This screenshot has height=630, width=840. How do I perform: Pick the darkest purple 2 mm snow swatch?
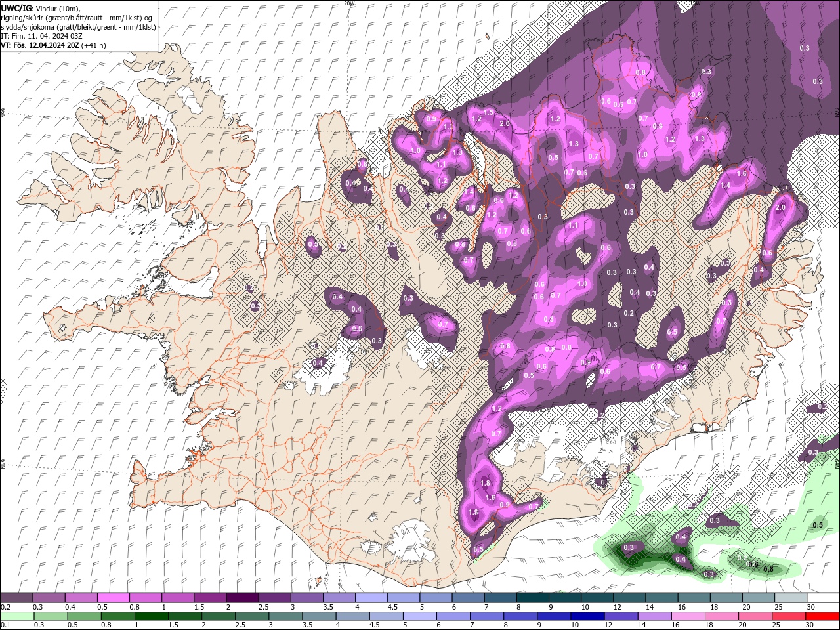(242, 598)
